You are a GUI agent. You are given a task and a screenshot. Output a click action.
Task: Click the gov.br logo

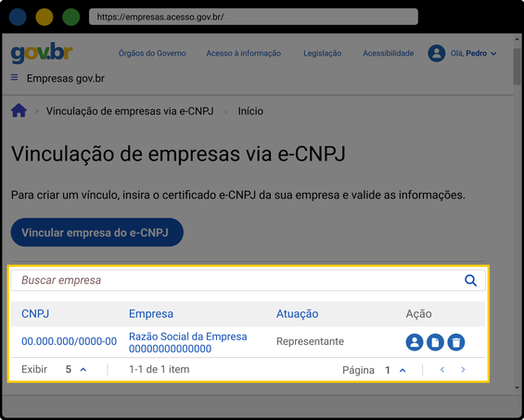click(42, 53)
